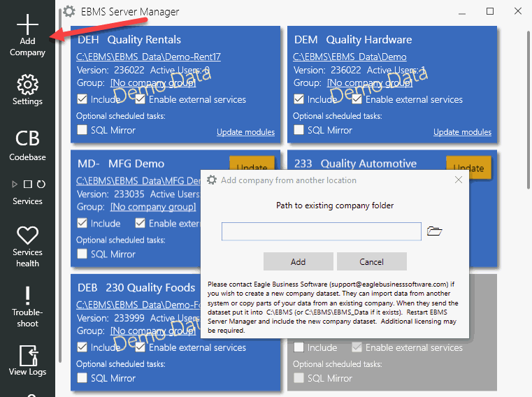Check Include on the gray disabled company card
This screenshot has width=532, height=397.
click(299, 347)
